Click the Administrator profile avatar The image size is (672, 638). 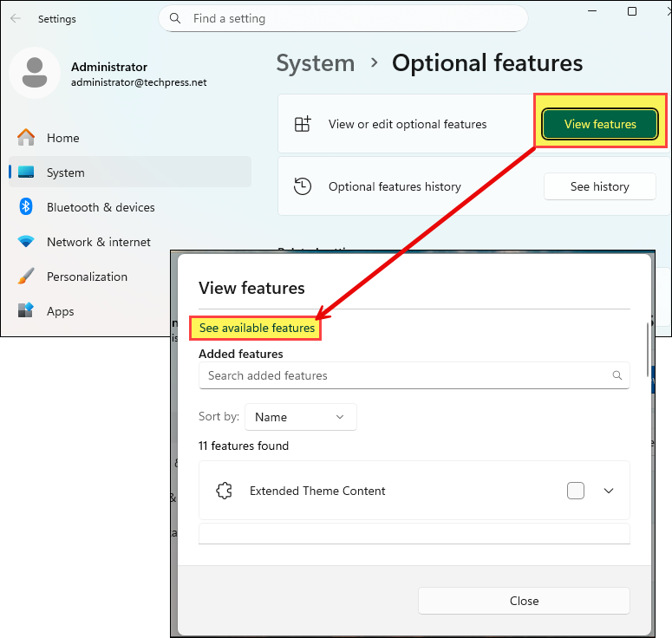coord(35,73)
